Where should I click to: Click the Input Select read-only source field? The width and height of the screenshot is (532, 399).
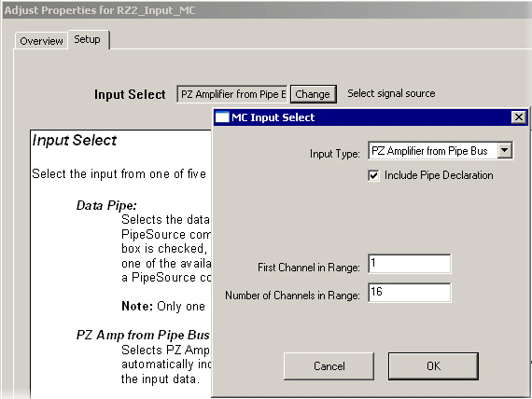tap(232, 94)
